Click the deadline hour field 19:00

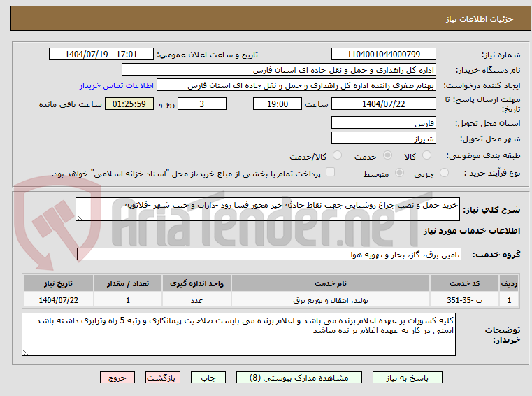(278, 104)
